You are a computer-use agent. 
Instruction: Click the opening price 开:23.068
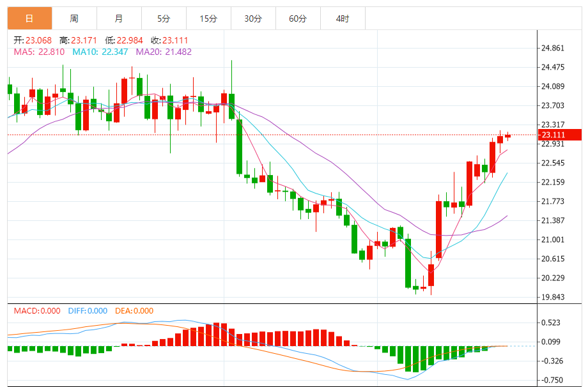point(33,40)
